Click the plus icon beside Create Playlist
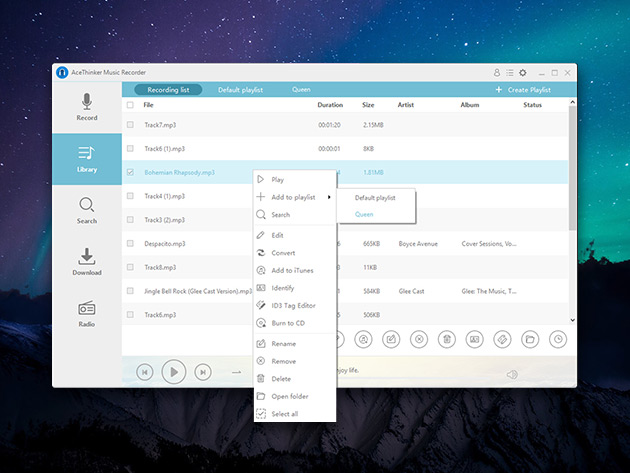Viewport: 630px width, 473px height. [x=499, y=90]
